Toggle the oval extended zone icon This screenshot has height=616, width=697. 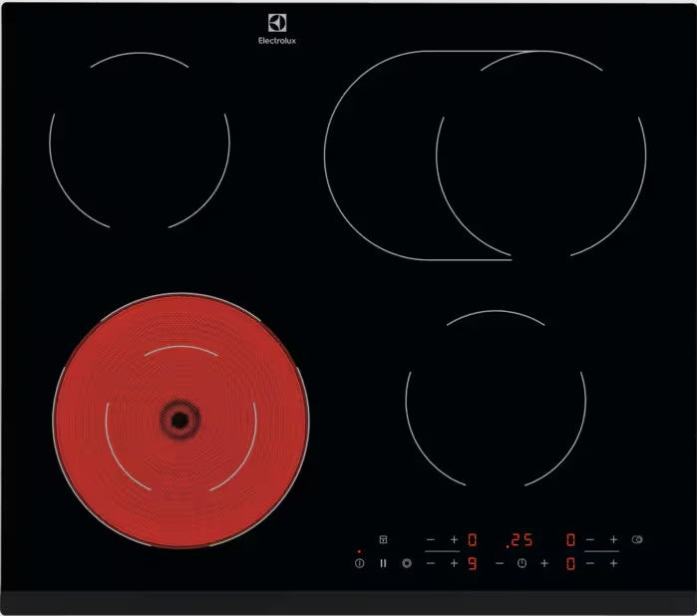[637, 540]
